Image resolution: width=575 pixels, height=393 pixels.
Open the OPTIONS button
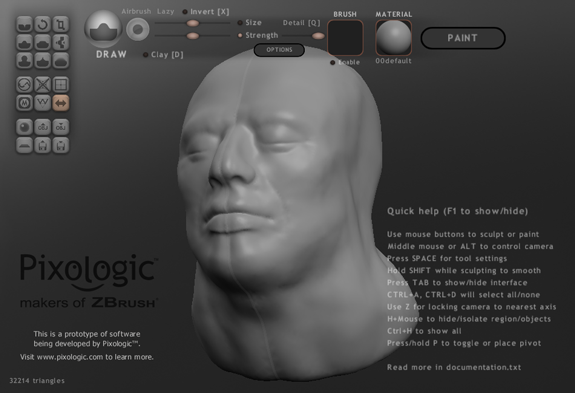tap(279, 50)
